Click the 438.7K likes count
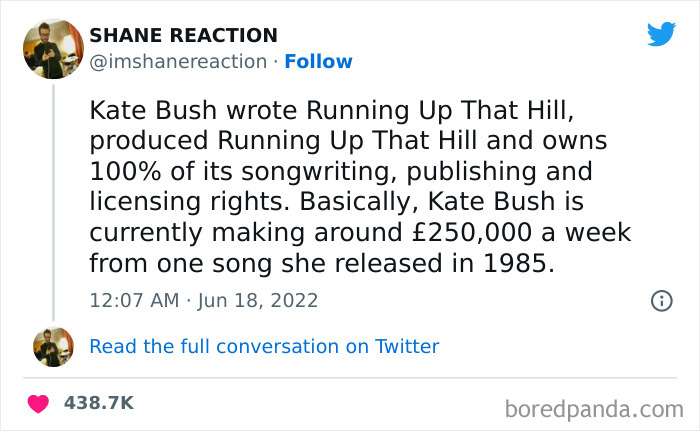The image size is (700, 431). click(x=98, y=403)
